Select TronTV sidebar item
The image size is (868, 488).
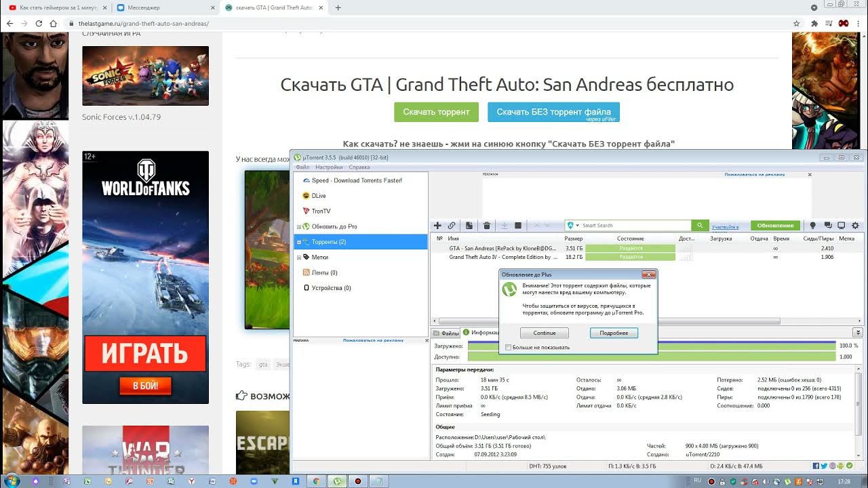[x=317, y=211]
